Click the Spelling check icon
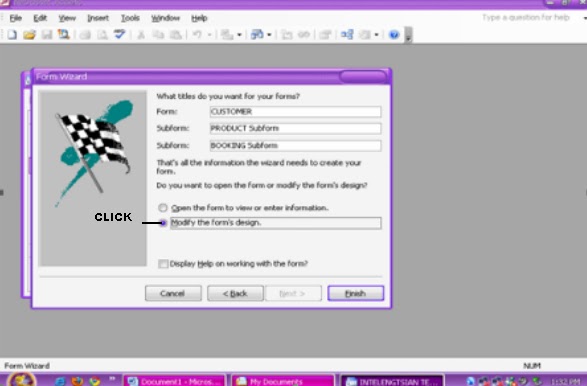The image size is (587, 386). [119, 35]
